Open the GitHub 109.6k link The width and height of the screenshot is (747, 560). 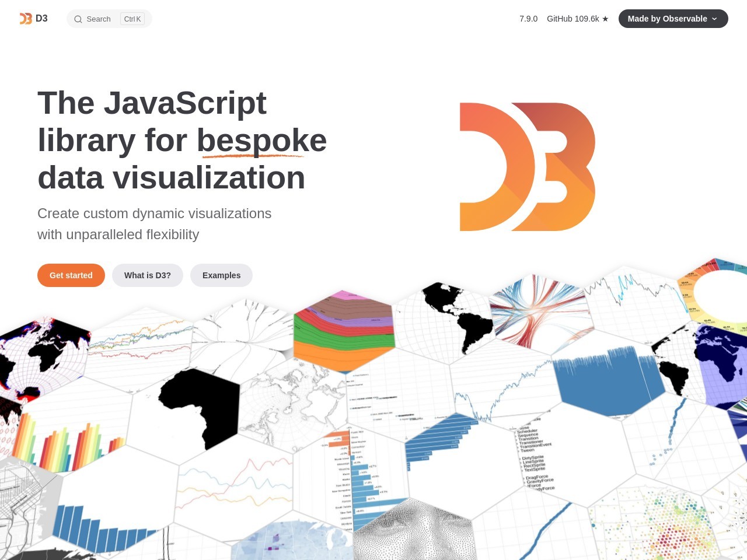[578, 19]
